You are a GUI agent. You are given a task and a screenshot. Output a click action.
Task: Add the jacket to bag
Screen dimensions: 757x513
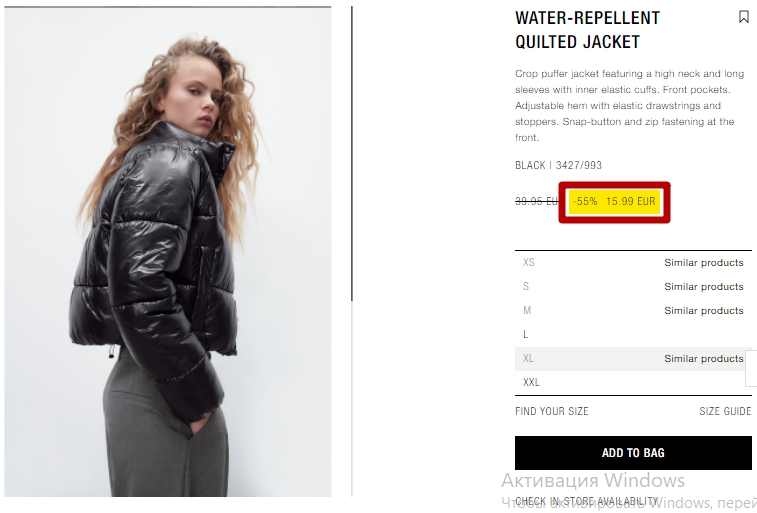pyautogui.click(x=633, y=453)
